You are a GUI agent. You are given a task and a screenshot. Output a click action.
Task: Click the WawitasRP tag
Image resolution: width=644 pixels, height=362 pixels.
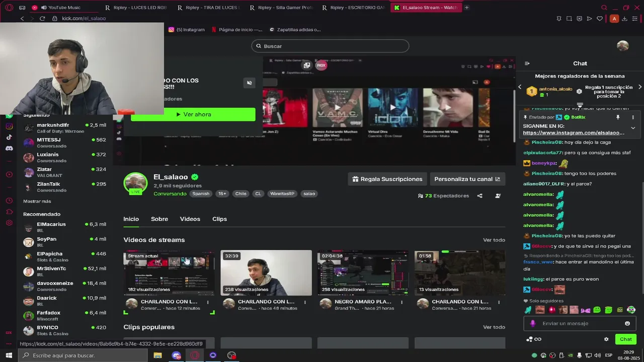pos(282,194)
